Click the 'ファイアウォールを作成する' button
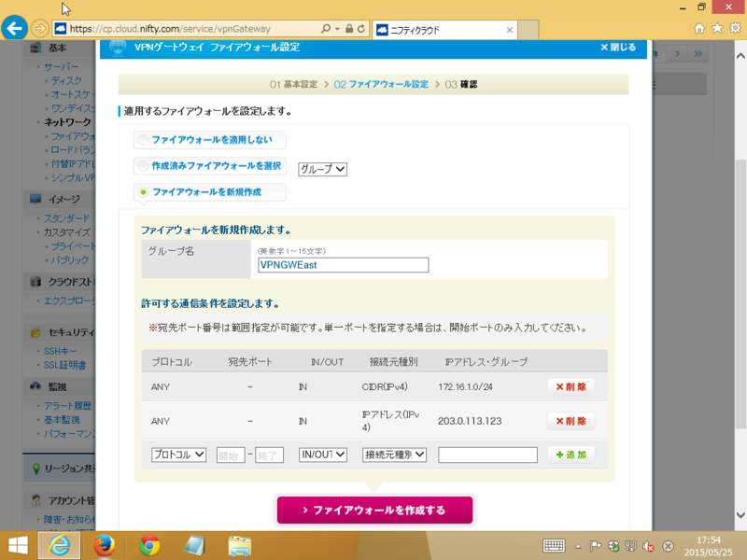Image resolution: width=747 pixels, height=560 pixels. [x=374, y=511]
